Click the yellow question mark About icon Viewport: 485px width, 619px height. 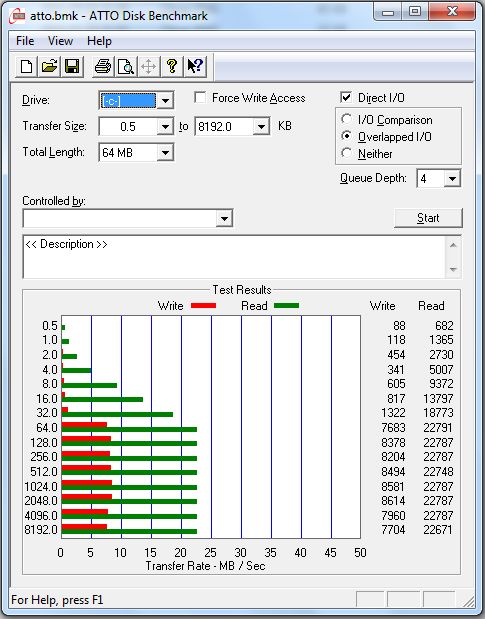tap(172, 66)
